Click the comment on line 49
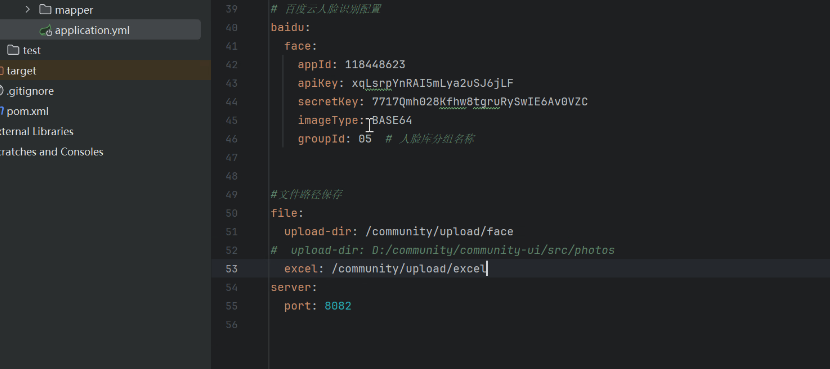This screenshot has width=830, height=369. [306, 194]
